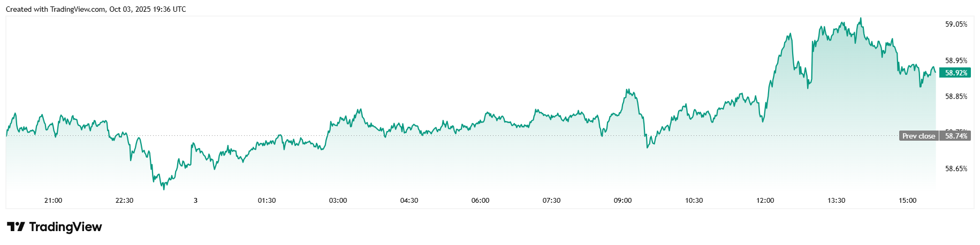This screenshot has height=245, width=980.
Task: Select the 21:00 time axis label
Action: 53,201
